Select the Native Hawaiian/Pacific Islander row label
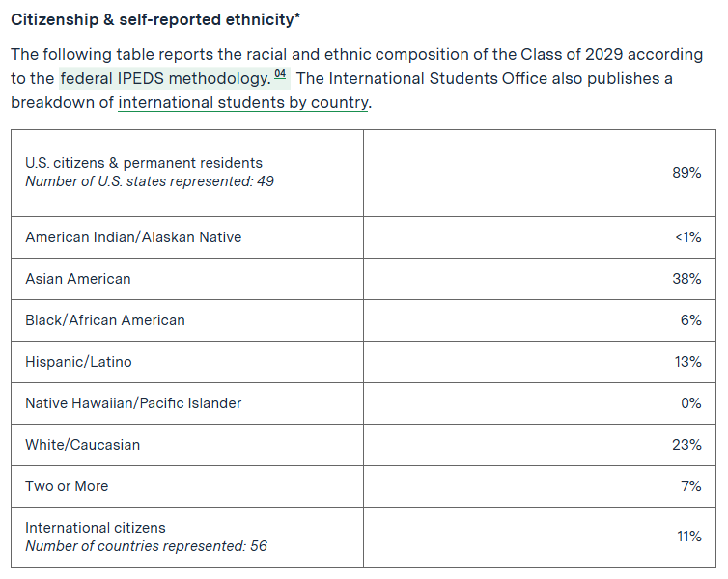Screen dimensions: 728x579 pos(133,403)
